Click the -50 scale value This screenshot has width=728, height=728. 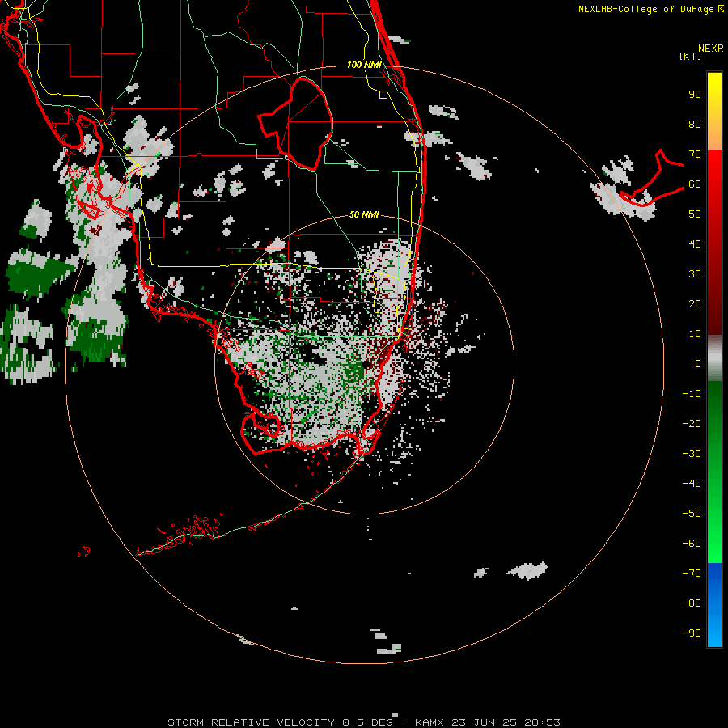coord(692,514)
